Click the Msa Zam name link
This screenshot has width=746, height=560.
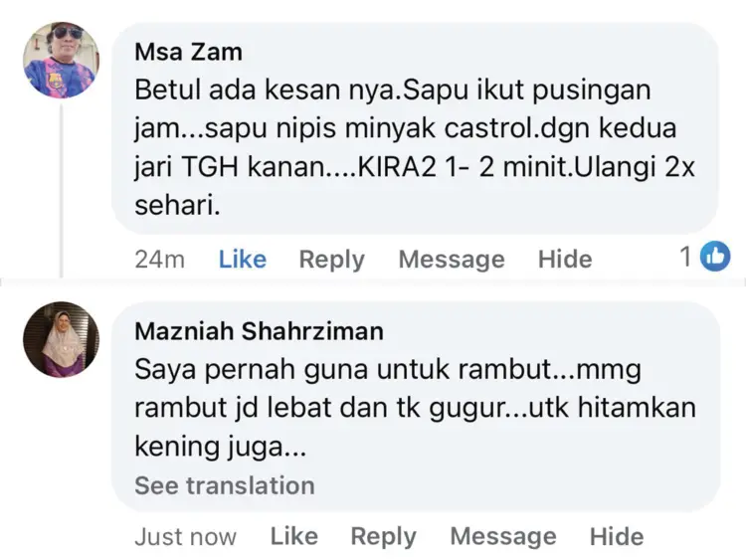pos(188,52)
